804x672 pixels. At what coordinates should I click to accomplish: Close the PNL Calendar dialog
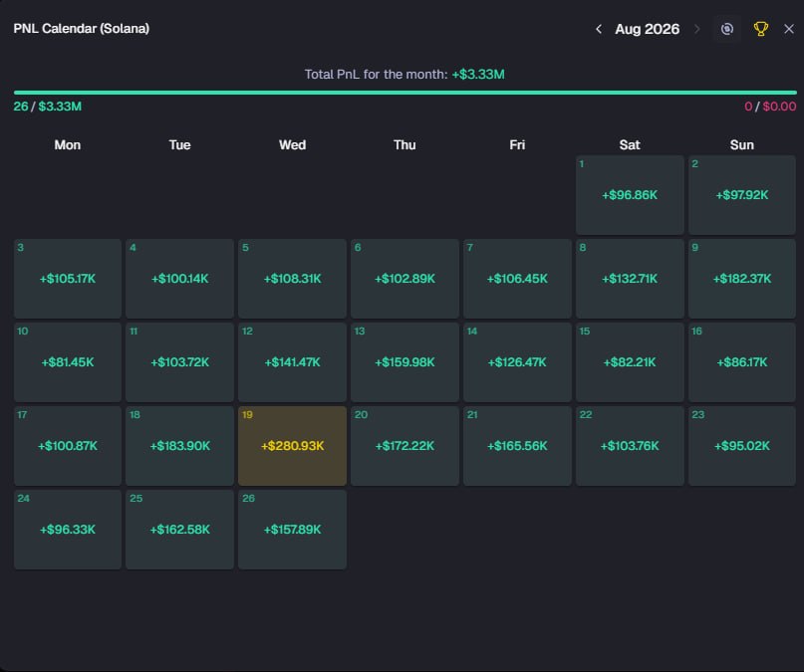click(x=789, y=29)
